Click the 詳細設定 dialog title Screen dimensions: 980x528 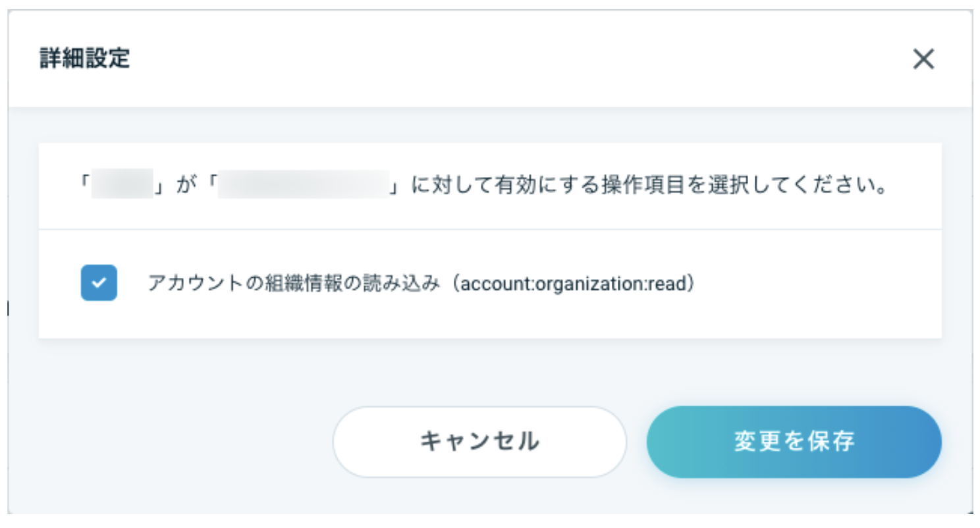tap(85, 59)
